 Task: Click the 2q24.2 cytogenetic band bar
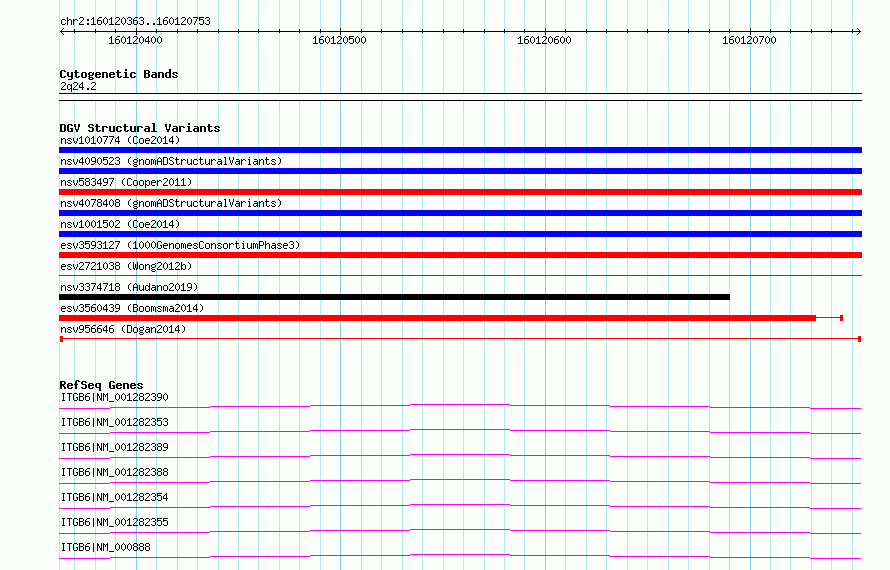460,97
